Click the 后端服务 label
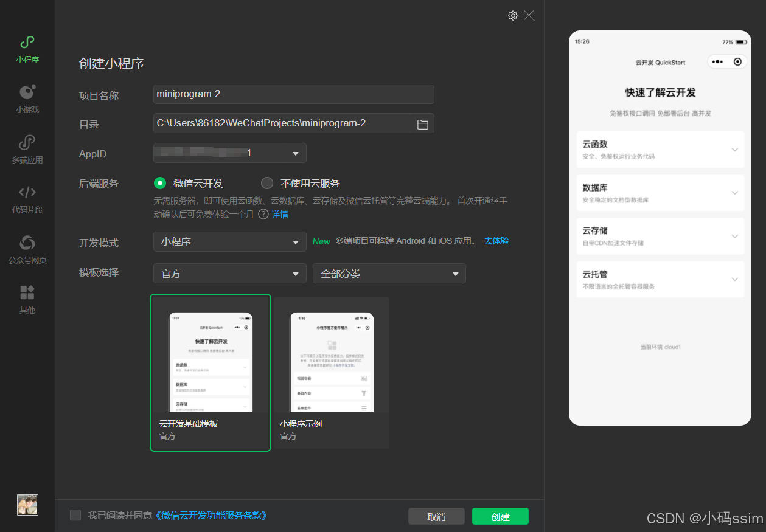The image size is (766, 532). (x=99, y=184)
